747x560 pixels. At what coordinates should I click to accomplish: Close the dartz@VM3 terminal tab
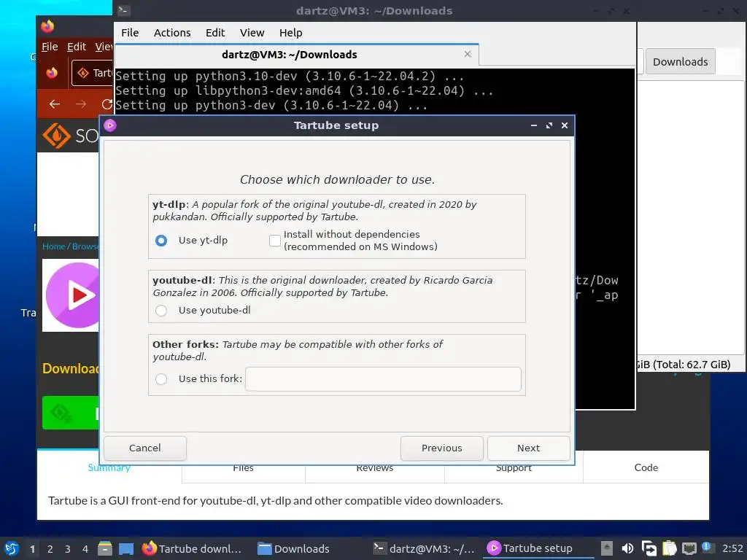click(468, 54)
